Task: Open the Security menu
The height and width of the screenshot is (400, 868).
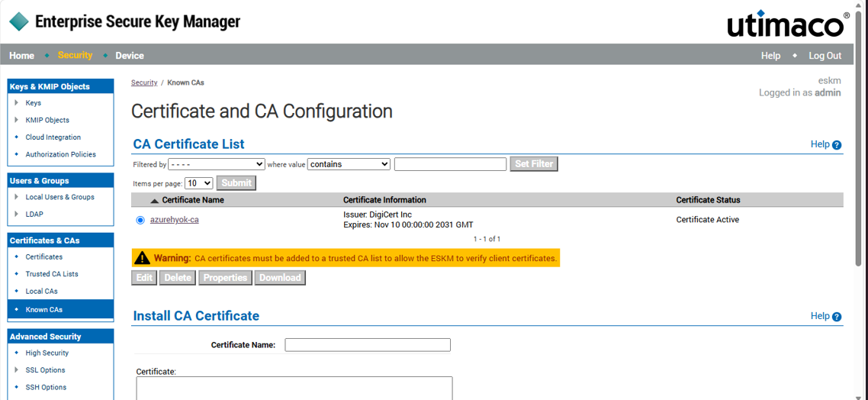Action: pyautogui.click(x=75, y=56)
